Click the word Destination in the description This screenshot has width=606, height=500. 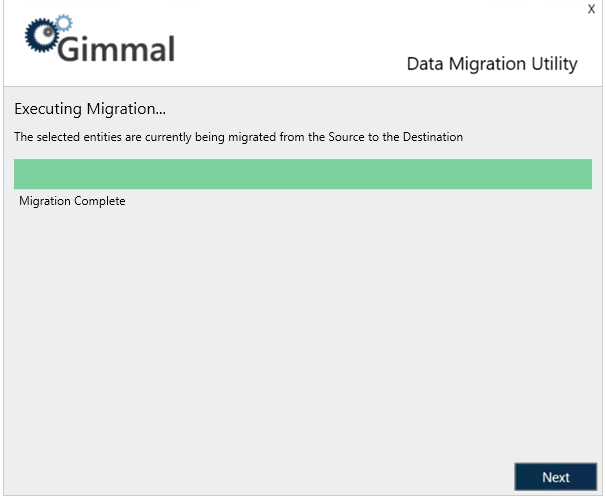pos(432,137)
